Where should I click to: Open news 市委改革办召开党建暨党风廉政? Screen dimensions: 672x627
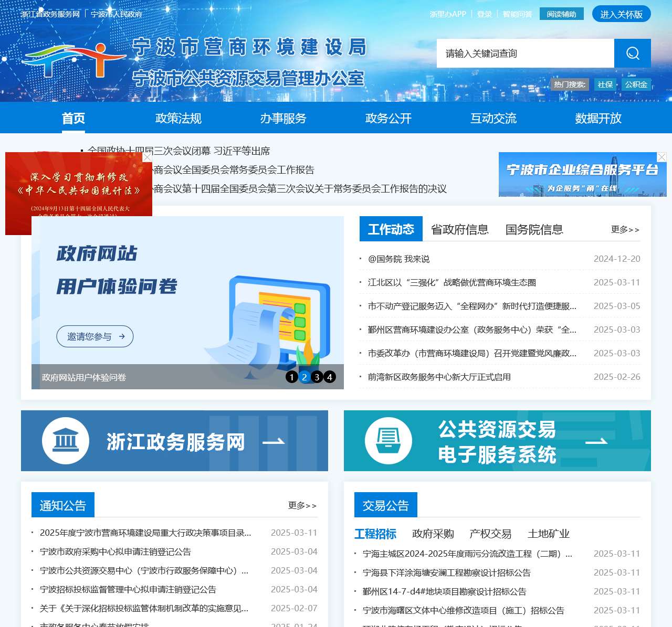point(472,353)
